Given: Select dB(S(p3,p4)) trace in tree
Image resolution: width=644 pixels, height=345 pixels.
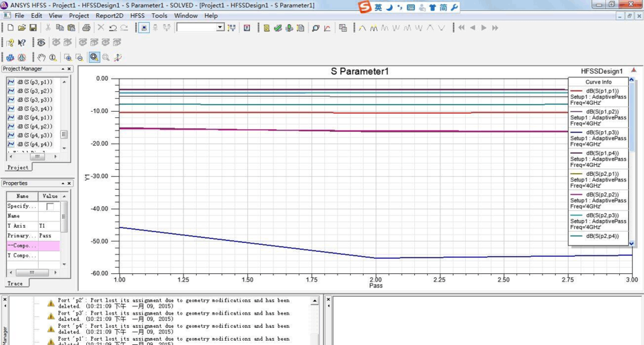Looking at the screenshot, I should pos(35,109).
